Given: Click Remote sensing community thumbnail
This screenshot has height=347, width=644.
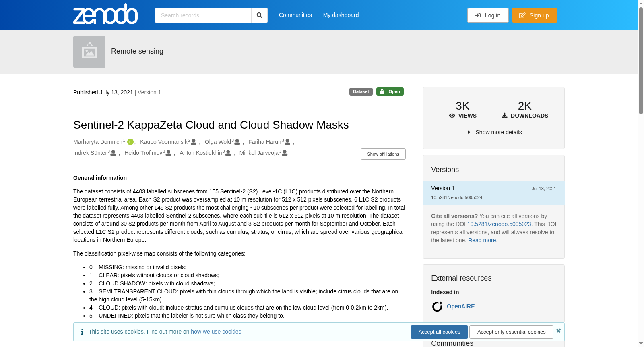Looking at the screenshot, I should pos(89,52).
